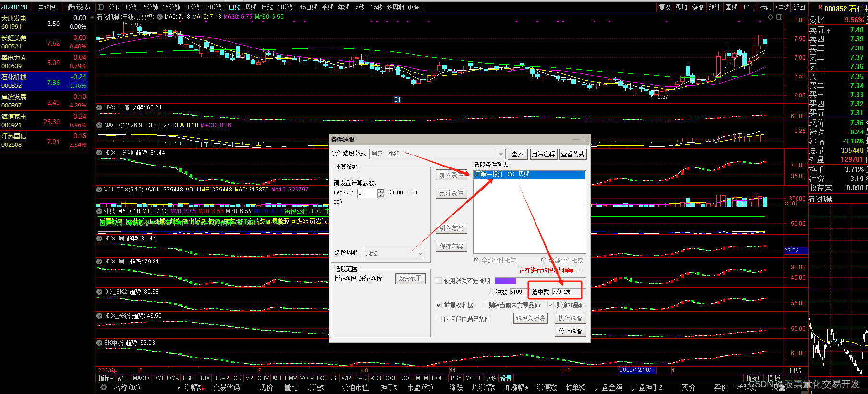Image resolution: width=868 pixels, height=394 pixels.
Task: Choose MACD in bottom indicator bar
Action: (141, 378)
